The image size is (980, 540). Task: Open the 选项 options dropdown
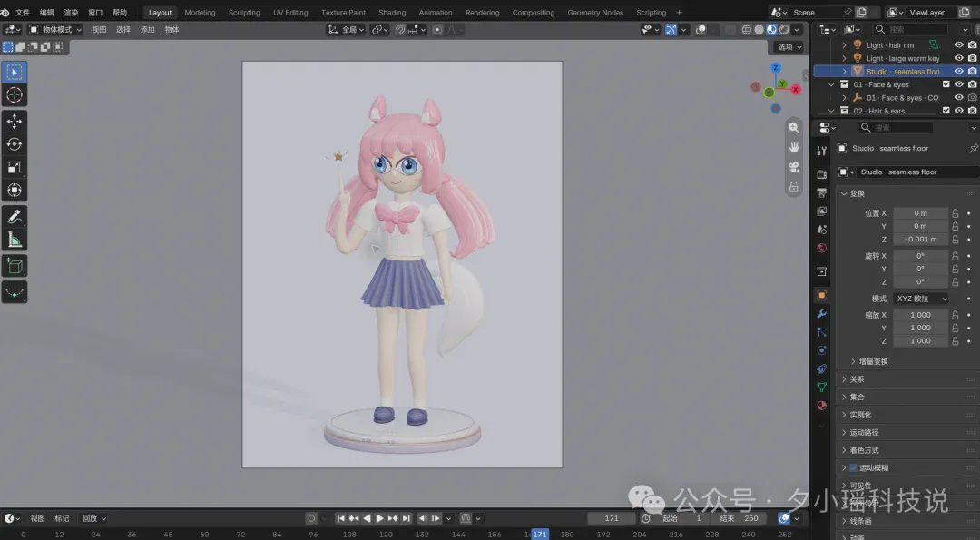click(789, 47)
